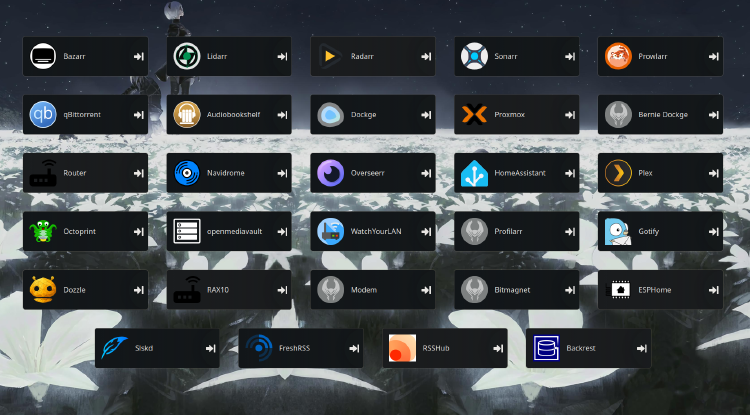The width and height of the screenshot is (750, 415).
Task: Launch Bazarr via its arrow button
Action: click(139, 56)
